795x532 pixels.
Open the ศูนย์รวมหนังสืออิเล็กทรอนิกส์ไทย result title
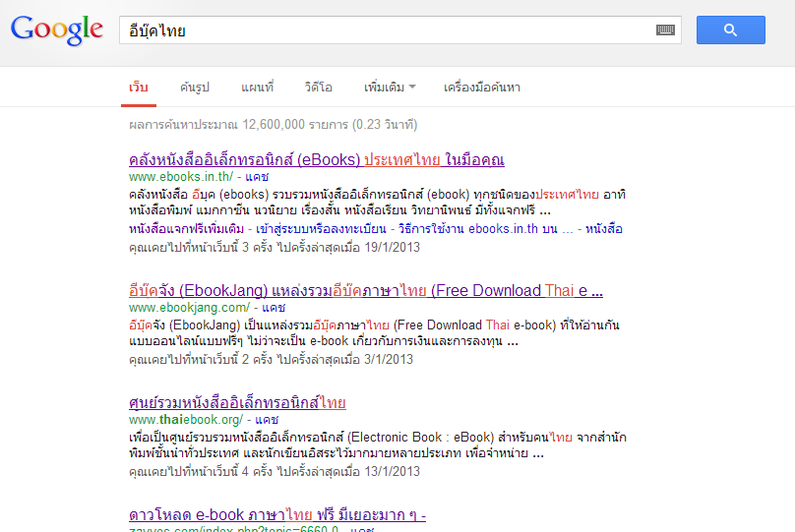tap(237, 403)
